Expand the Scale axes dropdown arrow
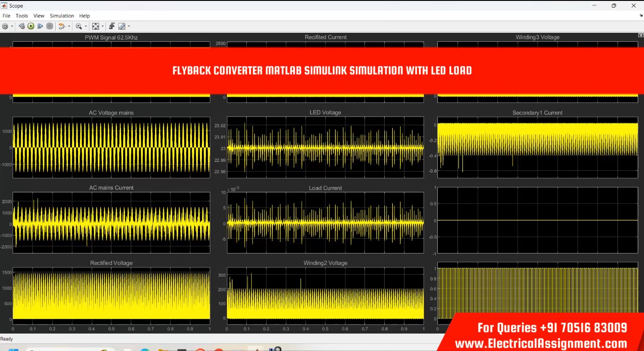The height and width of the screenshot is (351, 644). click(x=102, y=27)
